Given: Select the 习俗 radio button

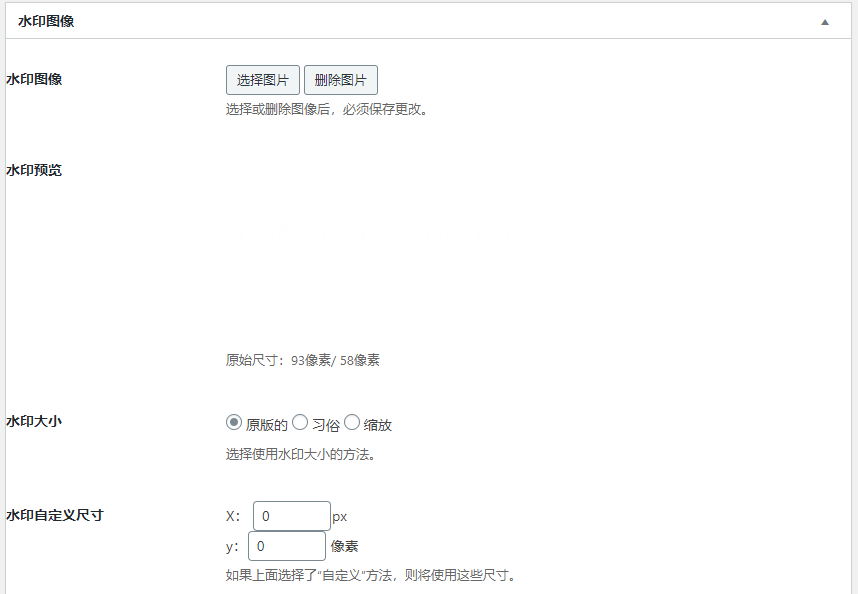Looking at the screenshot, I should click(300, 423).
